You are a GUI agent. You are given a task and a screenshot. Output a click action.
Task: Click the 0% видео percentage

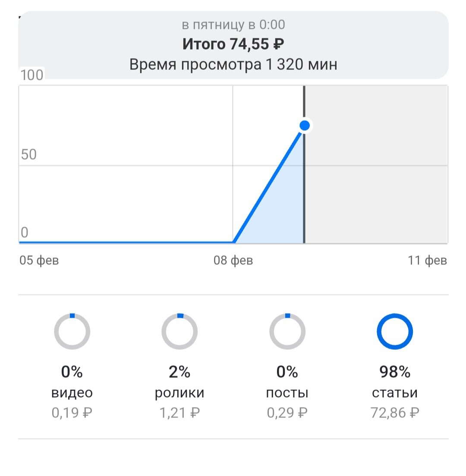[72, 372]
